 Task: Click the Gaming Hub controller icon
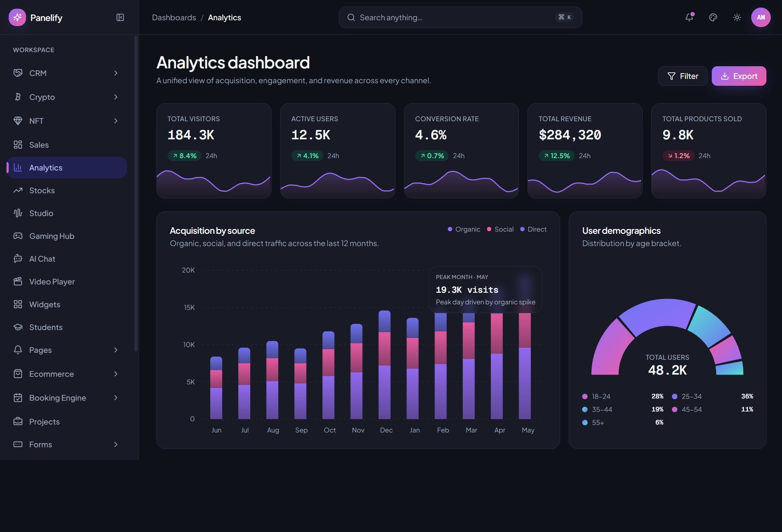[x=18, y=236]
